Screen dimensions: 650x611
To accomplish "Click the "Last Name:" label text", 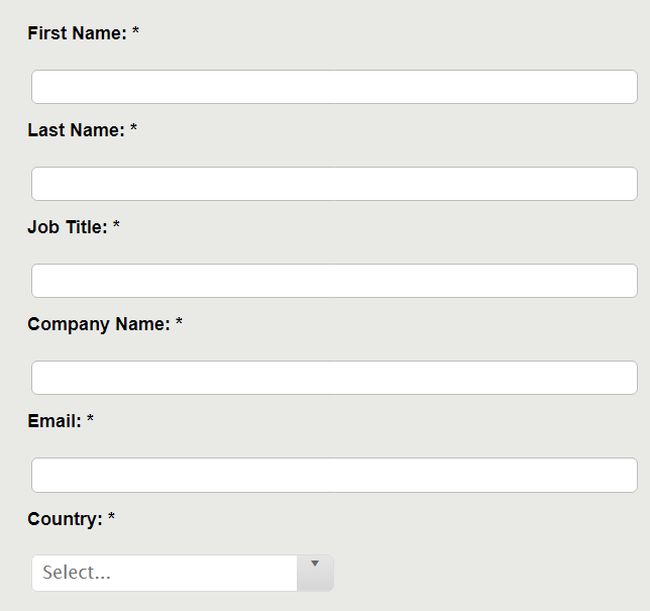I will [x=76, y=131].
